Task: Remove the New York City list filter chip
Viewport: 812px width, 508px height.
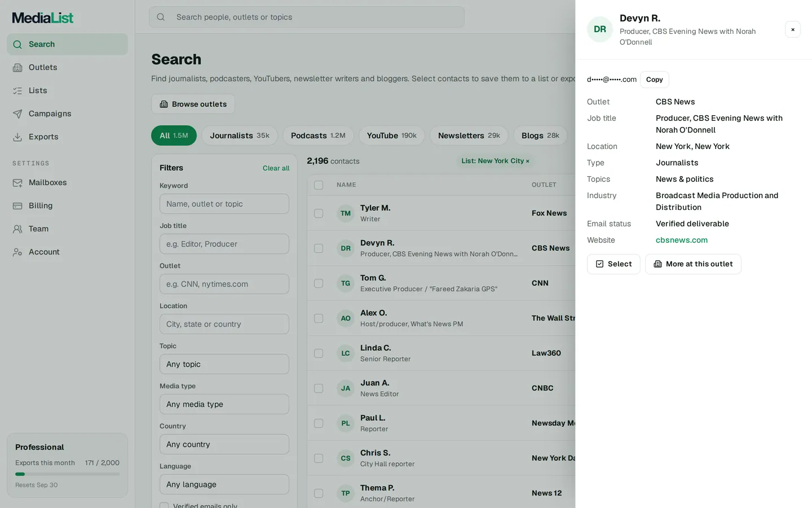Action: (528, 161)
